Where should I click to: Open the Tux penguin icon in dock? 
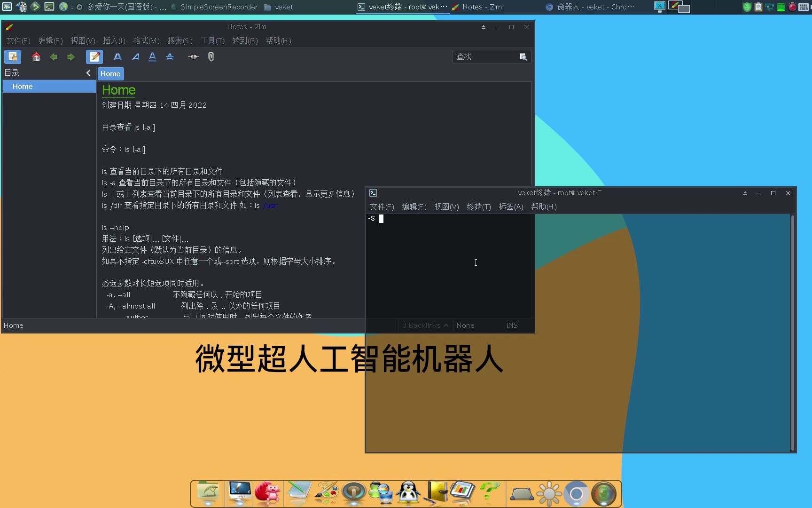click(x=408, y=493)
